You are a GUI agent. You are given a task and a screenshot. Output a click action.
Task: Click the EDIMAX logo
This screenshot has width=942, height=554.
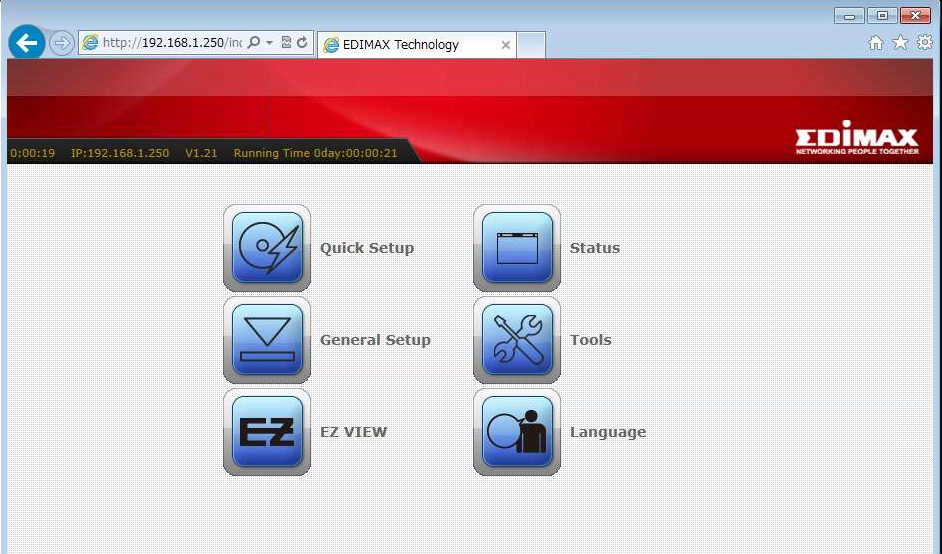(x=857, y=138)
